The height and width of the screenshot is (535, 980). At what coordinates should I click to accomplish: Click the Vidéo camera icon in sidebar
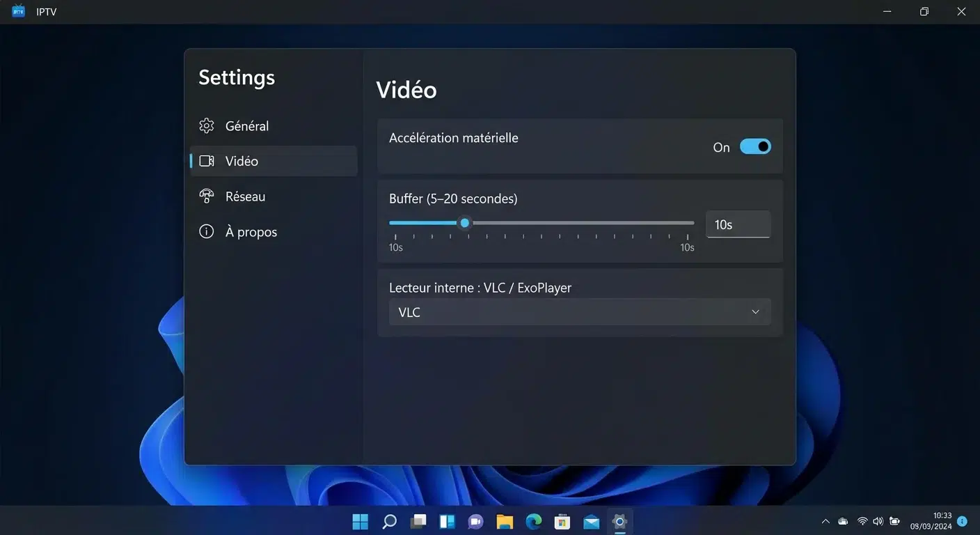tap(207, 161)
